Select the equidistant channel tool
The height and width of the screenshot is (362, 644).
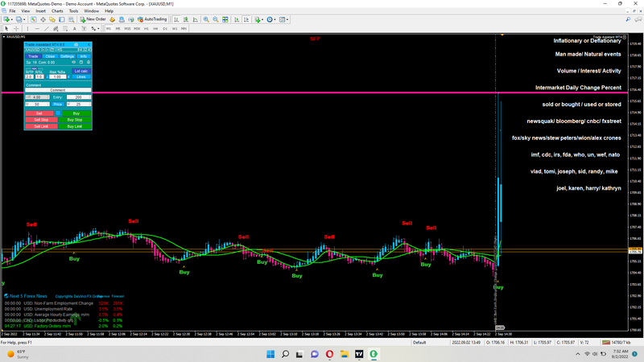[x=56, y=29]
